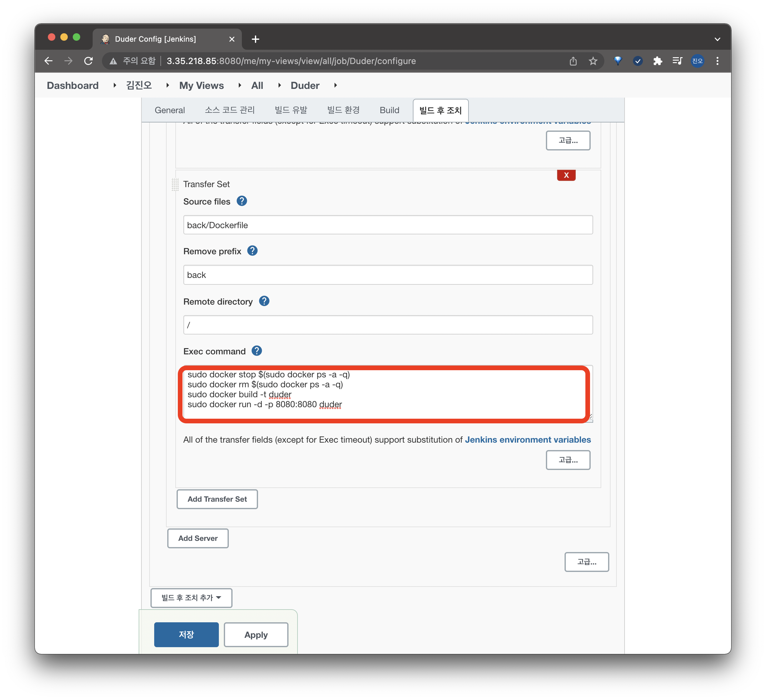Open help for Remote directory

[x=264, y=301]
